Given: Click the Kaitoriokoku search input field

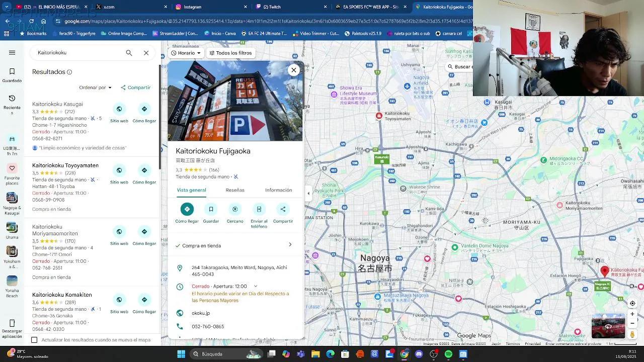Looking at the screenshot, I should click(78, 53).
